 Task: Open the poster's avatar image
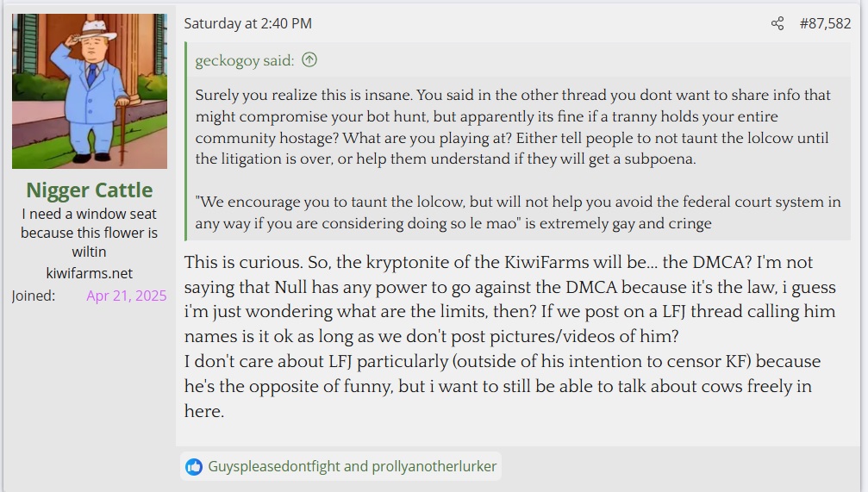point(90,90)
